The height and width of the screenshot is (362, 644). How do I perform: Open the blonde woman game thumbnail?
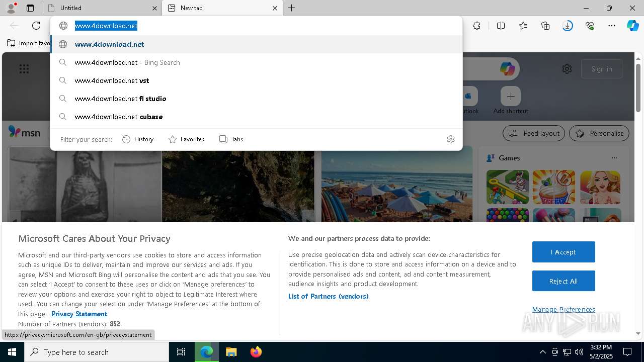click(x=600, y=187)
